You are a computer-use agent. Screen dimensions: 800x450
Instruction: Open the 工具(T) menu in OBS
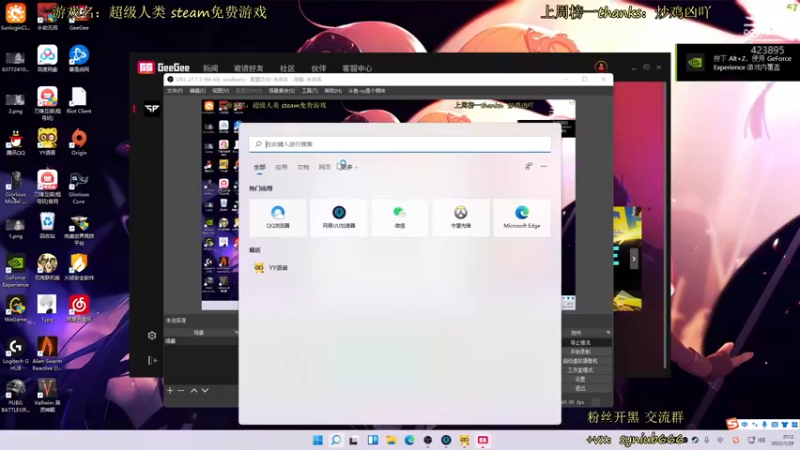[309, 91]
